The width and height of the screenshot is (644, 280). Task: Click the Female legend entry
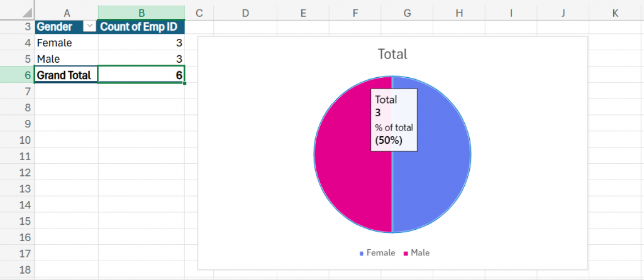380,253
